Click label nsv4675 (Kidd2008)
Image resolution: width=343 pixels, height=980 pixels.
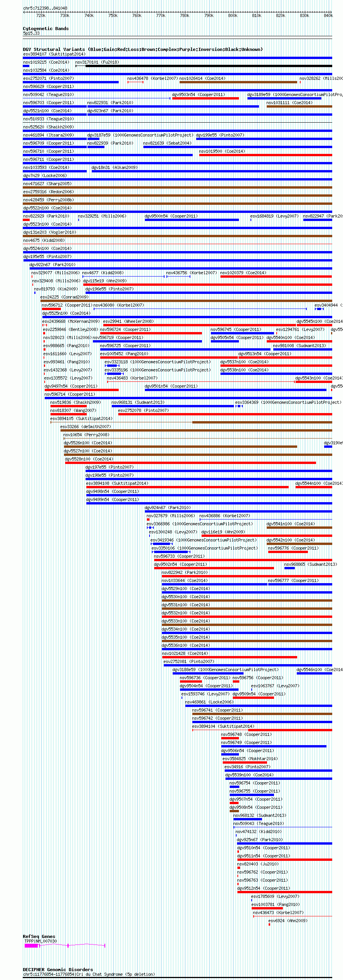pos(44,240)
